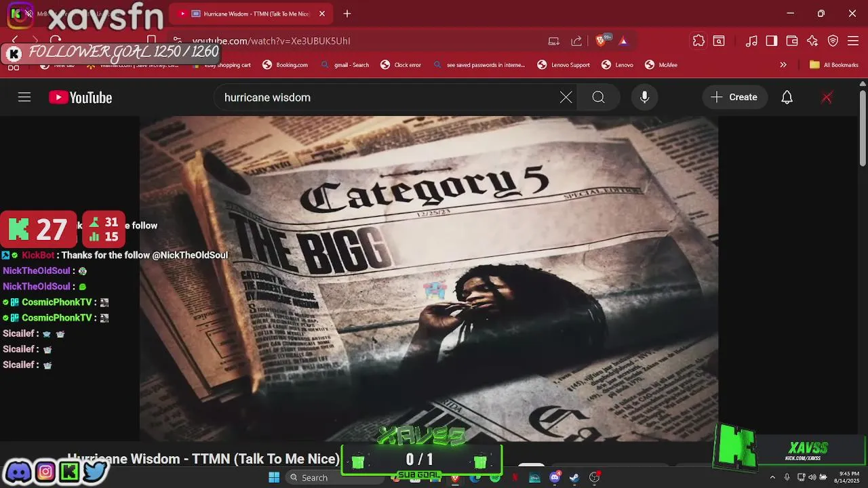The width and height of the screenshot is (868, 488).
Task: Open Netflix from the taskbar
Action: coord(515,478)
